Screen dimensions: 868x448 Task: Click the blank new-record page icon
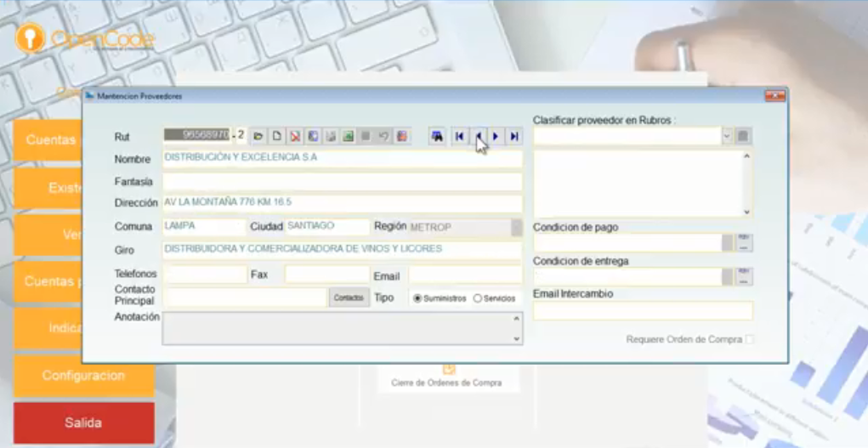(276, 136)
